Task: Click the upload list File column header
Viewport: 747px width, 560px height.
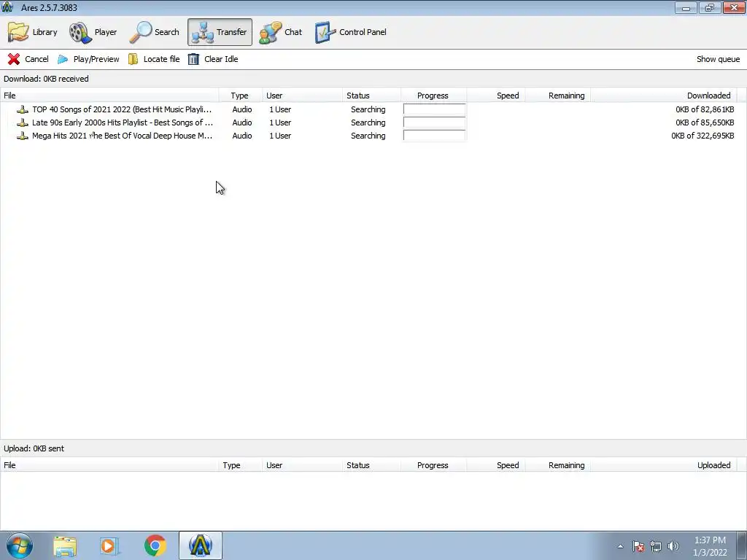Action: [x=109, y=465]
